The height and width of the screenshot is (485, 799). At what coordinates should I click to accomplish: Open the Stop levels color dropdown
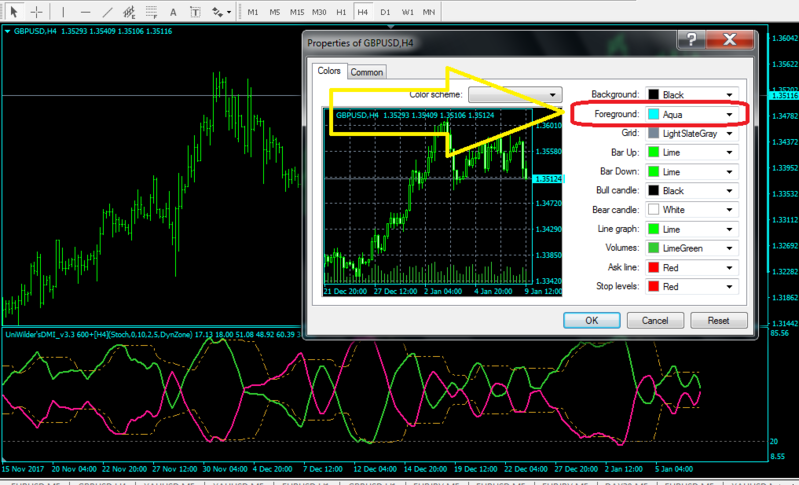[x=691, y=286]
